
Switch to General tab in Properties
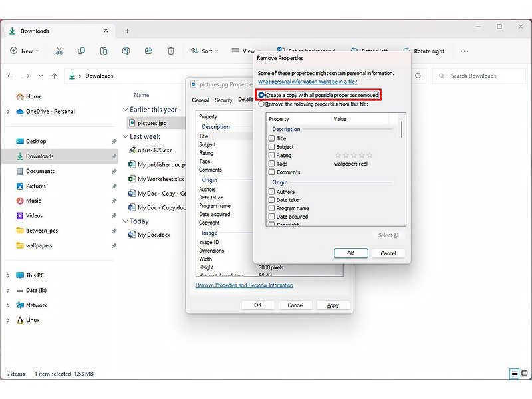(201, 100)
